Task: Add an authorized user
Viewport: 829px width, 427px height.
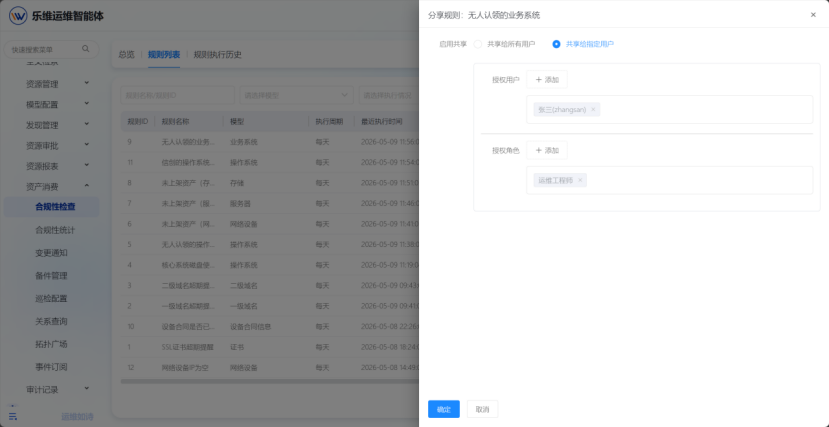Action: pos(547,80)
